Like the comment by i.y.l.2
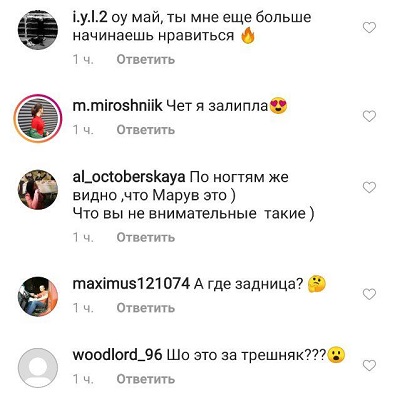This screenshot has width=400, height=405. [369, 27]
